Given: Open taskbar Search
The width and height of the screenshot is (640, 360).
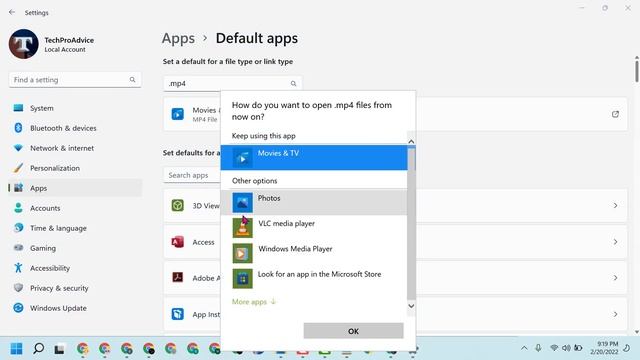Looking at the screenshot, I should [38, 349].
